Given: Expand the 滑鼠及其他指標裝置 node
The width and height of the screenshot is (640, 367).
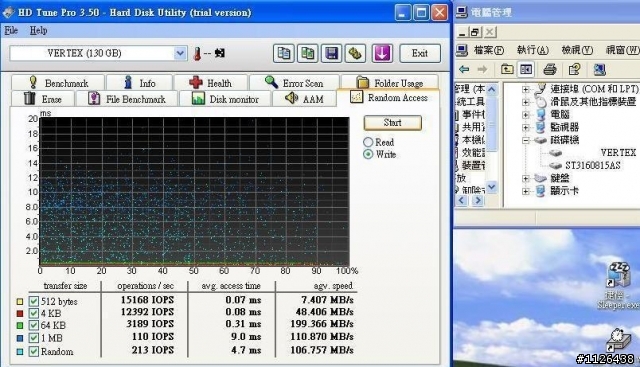Looking at the screenshot, I should coord(526,102).
